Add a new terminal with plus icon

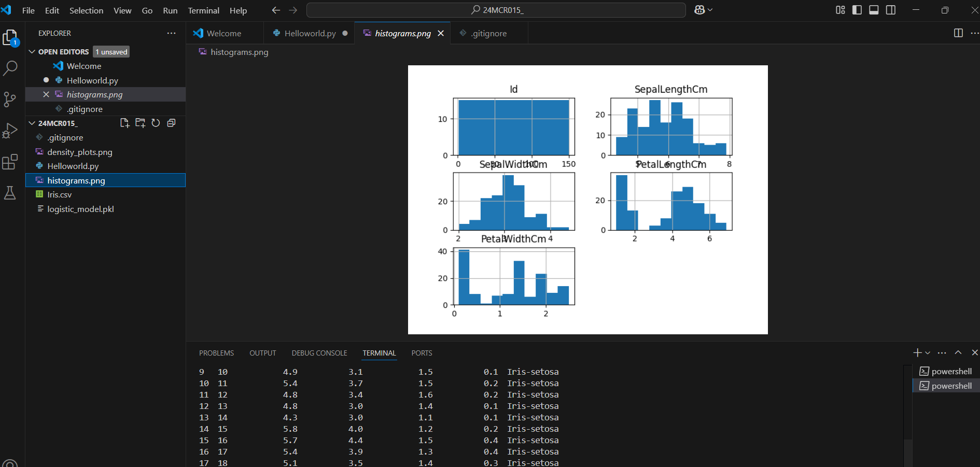pos(917,352)
